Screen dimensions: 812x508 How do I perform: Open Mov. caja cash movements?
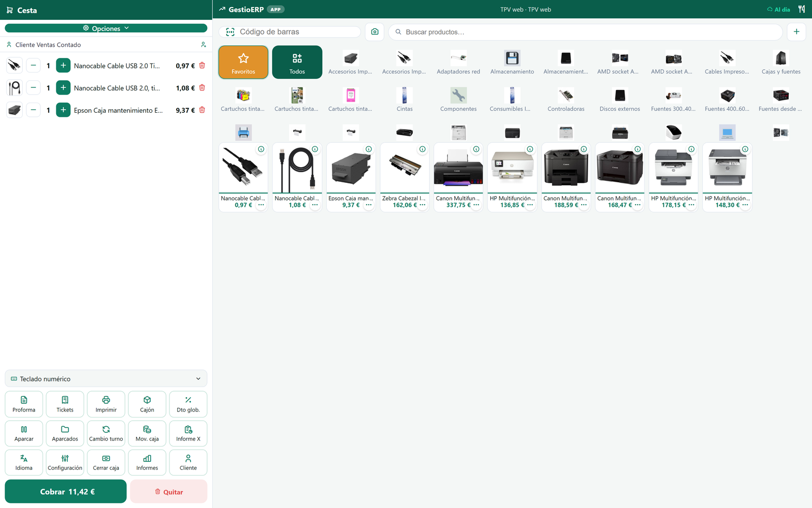pyautogui.click(x=147, y=433)
